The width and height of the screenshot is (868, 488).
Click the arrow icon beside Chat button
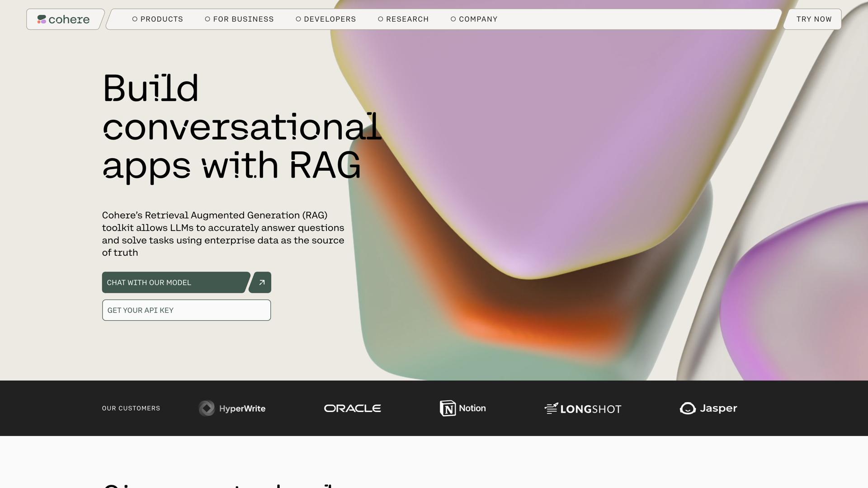[261, 282]
